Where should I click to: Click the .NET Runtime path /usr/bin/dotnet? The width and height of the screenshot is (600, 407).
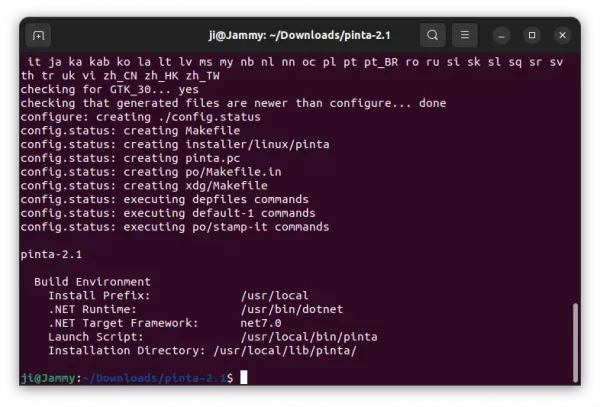tap(292, 309)
